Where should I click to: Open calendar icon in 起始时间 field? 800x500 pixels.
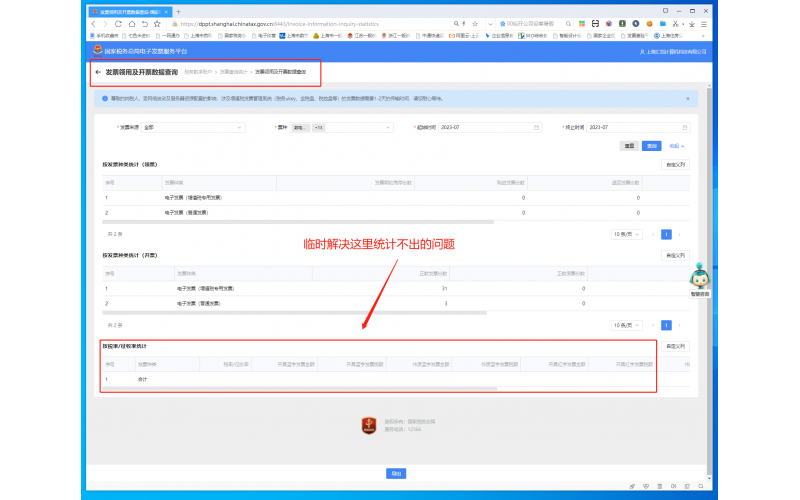pos(536,127)
